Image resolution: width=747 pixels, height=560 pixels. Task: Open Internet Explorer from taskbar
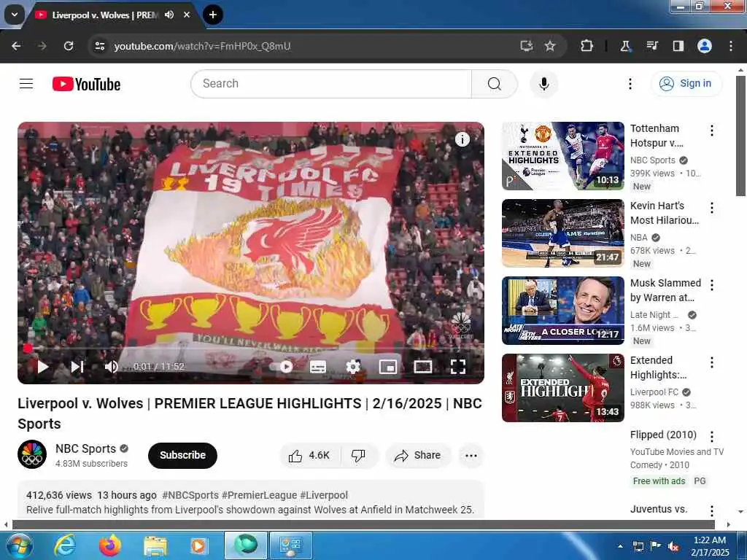point(65,545)
